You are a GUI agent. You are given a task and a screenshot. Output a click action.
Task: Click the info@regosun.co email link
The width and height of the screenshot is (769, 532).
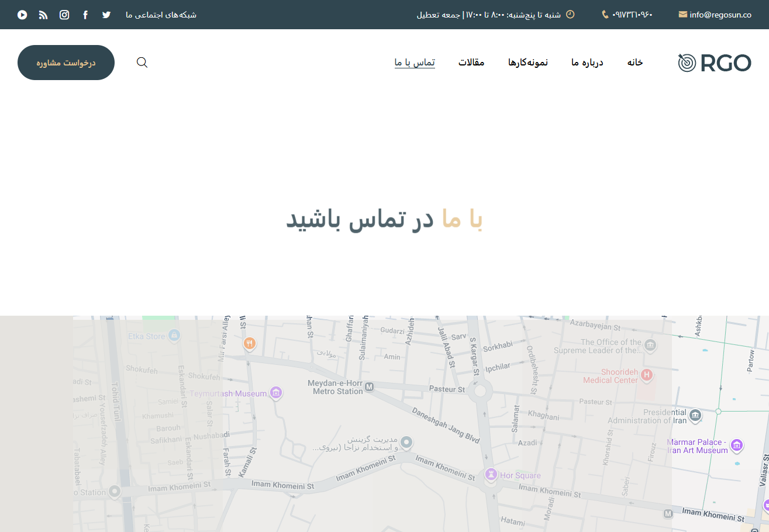[x=720, y=15]
